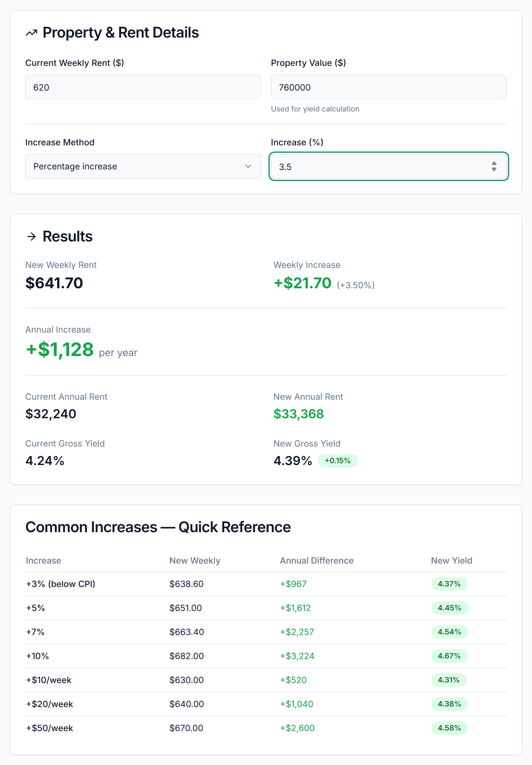Screen dimensions: 532x765
Task: Open the Increase Method dropdown
Action: point(143,166)
